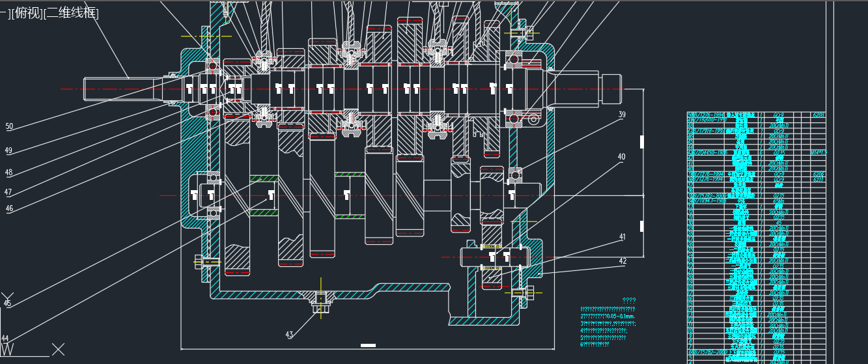
Task: Select part callout number 40
Action: click(621, 157)
